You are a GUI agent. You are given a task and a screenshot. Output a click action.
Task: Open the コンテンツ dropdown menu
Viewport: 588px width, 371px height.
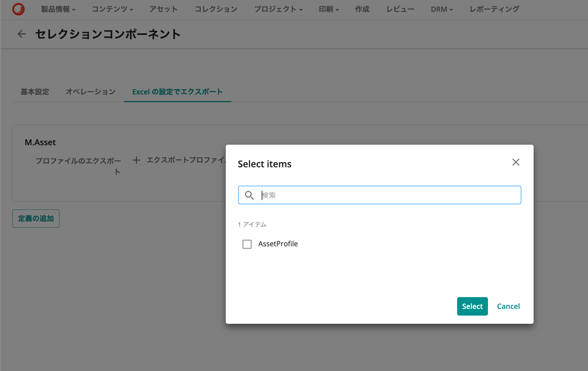(112, 9)
